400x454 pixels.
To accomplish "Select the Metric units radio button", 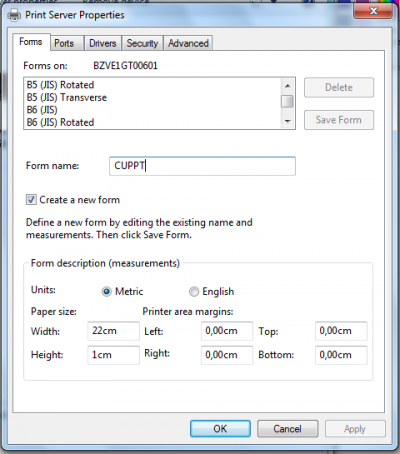I will (x=106, y=292).
